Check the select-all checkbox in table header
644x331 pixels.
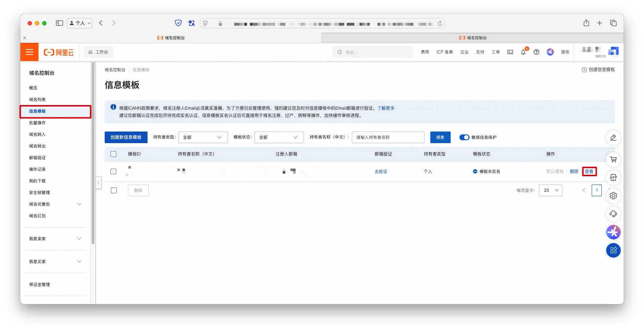click(113, 154)
